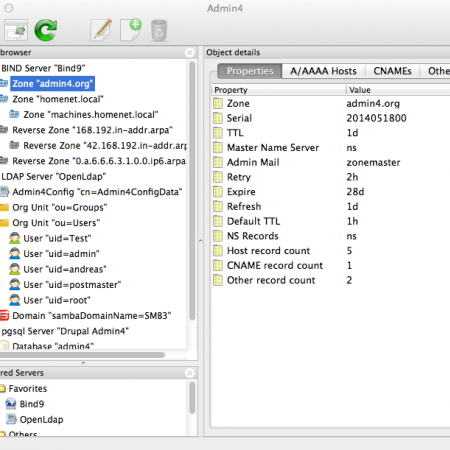The width and height of the screenshot is (450, 450).
Task: Click the Delete trash can icon
Action: (159, 30)
